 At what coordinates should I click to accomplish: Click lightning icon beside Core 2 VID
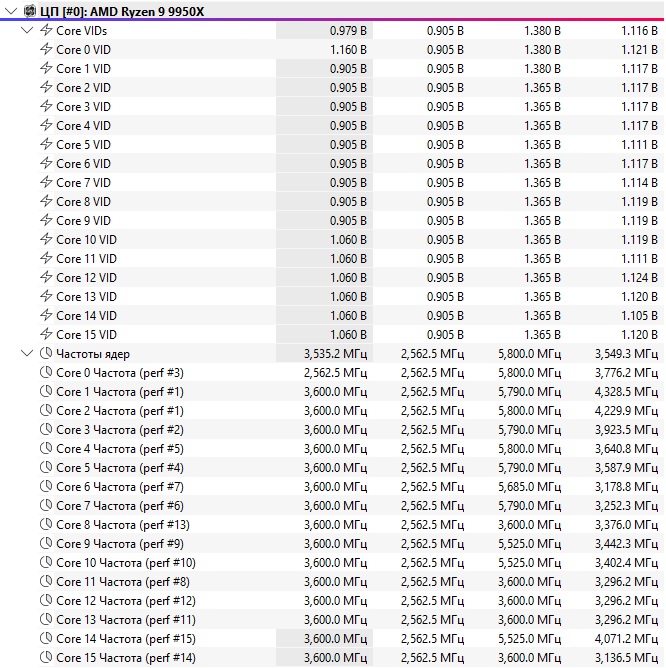(x=46, y=87)
